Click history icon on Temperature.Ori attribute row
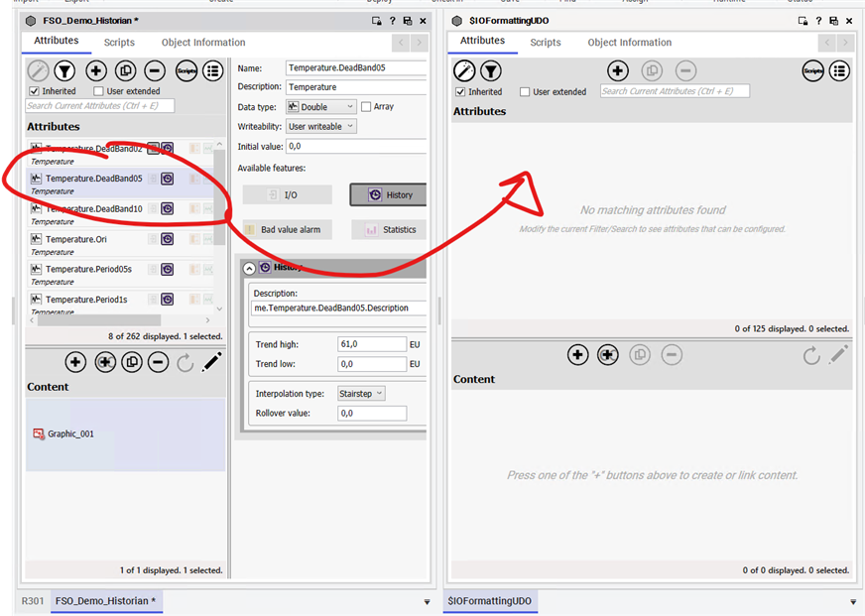The image size is (865, 616). point(168,239)
